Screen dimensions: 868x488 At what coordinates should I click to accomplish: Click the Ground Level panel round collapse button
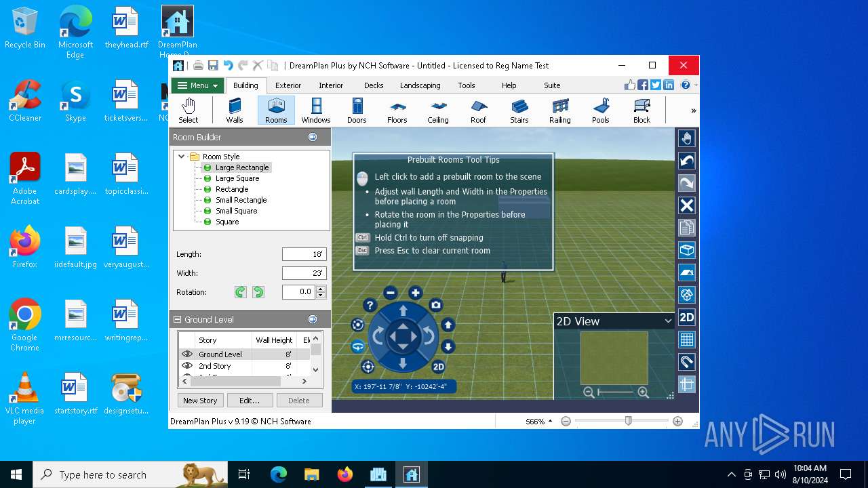[x=313, y=319]
